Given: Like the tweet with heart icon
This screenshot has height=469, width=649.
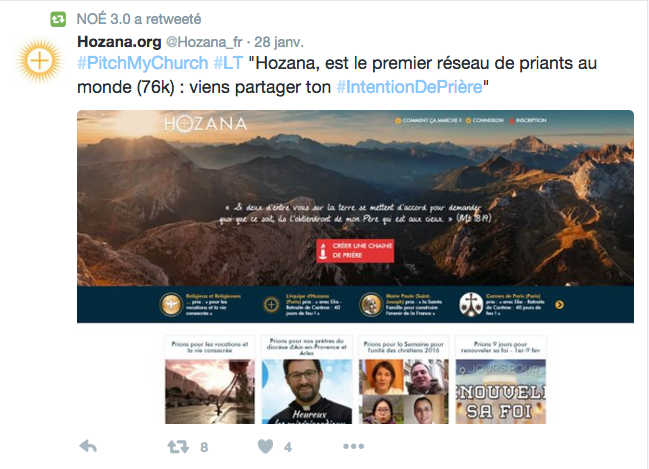Looking at the screenshot, I should click(x=265, y=446).
